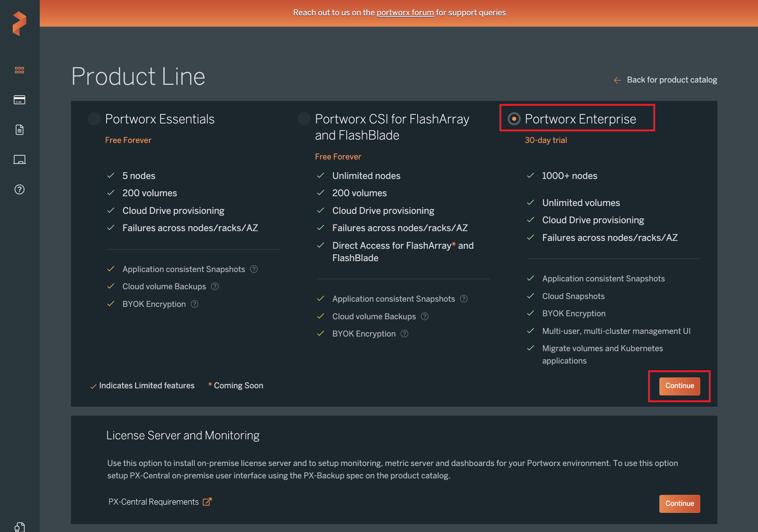Click 'Migrate volumes and Kubernetes applications' text
Viewport: 758px width, 532px height.
point(602,355)
